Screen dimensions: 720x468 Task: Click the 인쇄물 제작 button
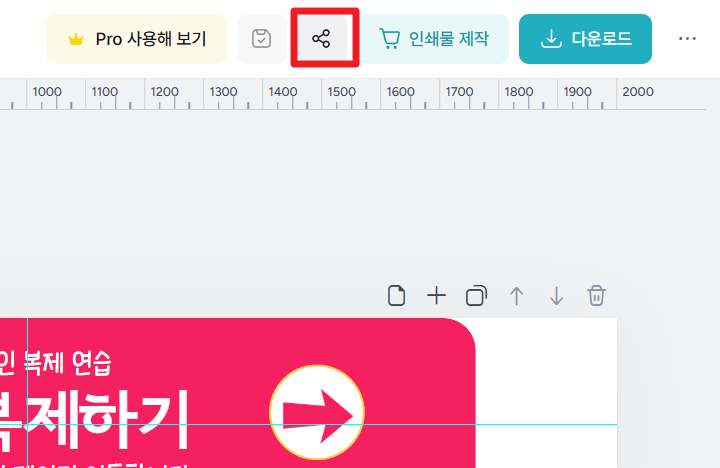tap(433, 39)
